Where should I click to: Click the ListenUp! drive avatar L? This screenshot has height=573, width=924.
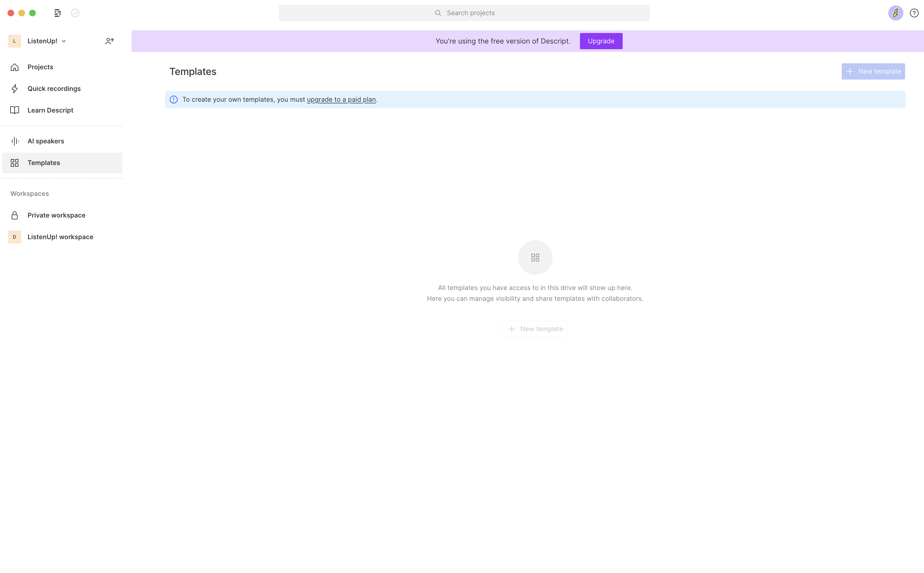tap(14, 41)
